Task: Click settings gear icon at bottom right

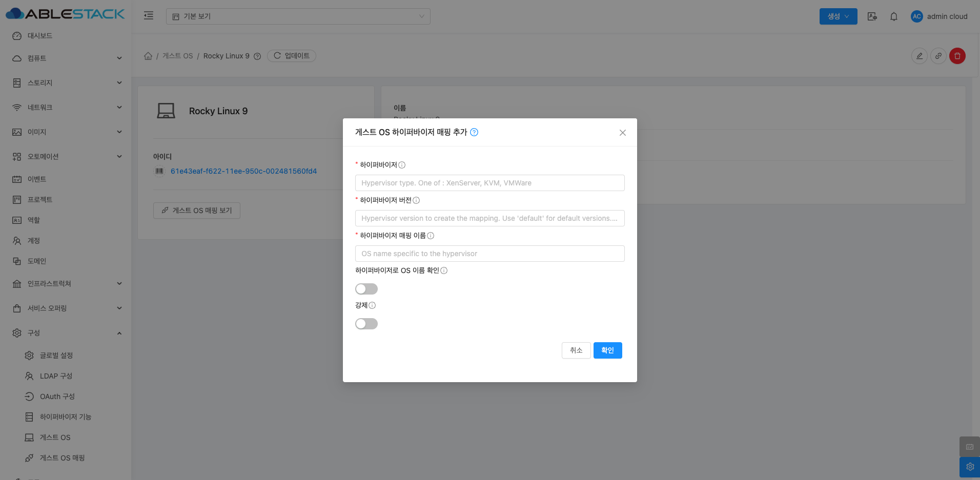Action: coord(970,467)
